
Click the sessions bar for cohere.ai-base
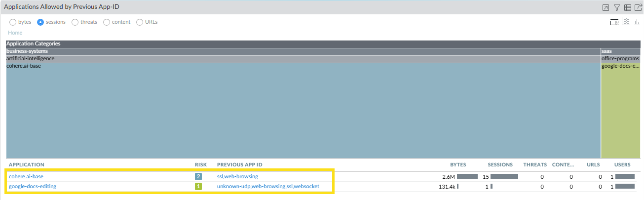click(x=504, y=176)
